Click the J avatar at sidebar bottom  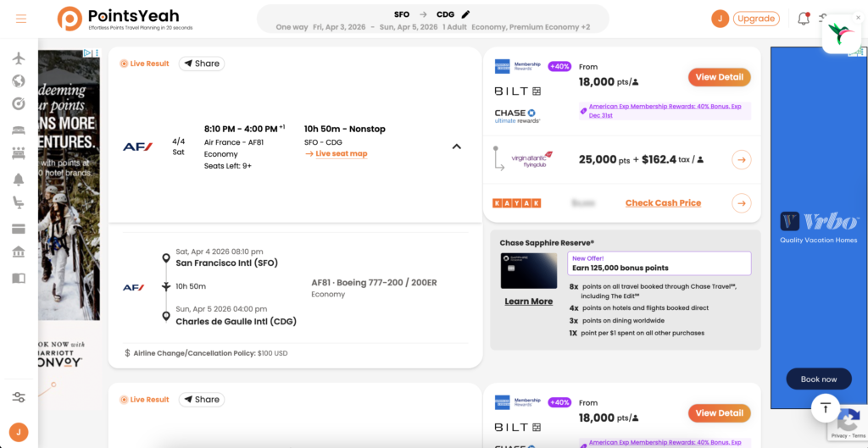pos(19,432)
